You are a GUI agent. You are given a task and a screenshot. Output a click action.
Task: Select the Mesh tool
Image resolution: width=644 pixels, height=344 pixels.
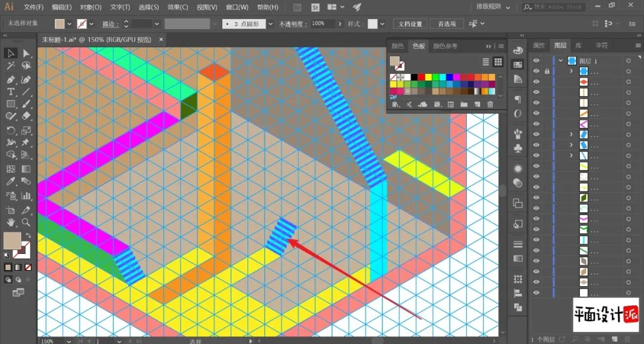point(11,169)
